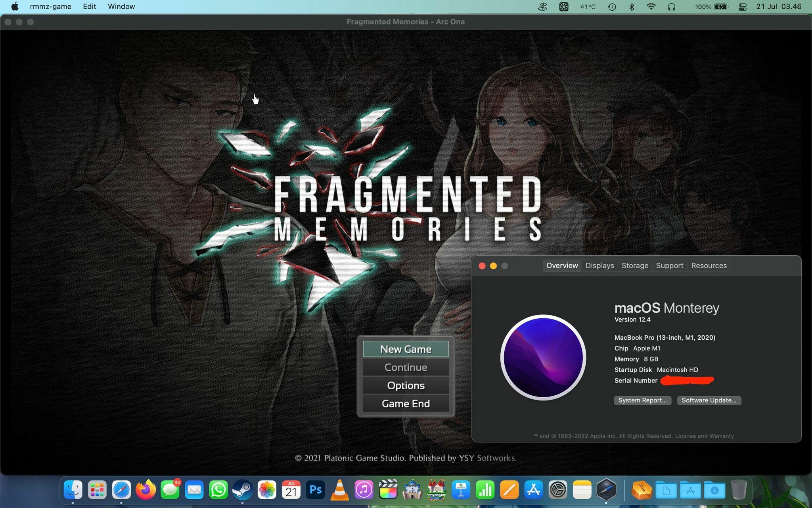Open Photoshop from the dock
The height and width of the screenshot is (508, 812).
click(x=315, y=490)
